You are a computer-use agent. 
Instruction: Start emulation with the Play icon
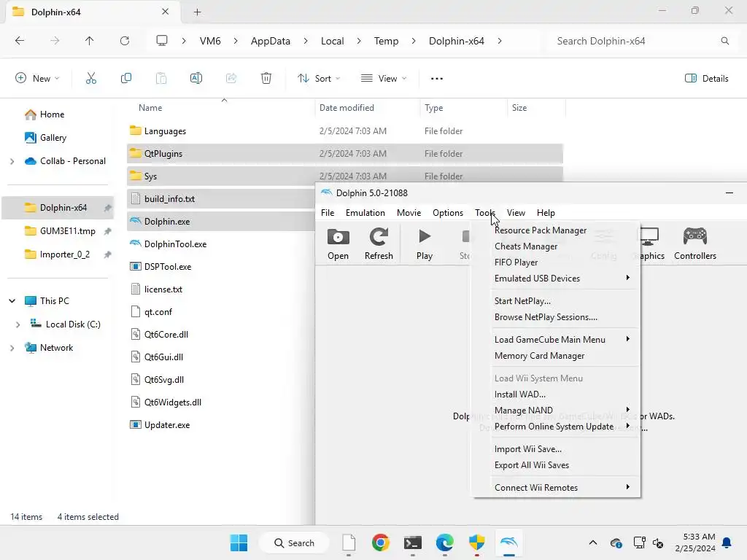pos(425,244)
